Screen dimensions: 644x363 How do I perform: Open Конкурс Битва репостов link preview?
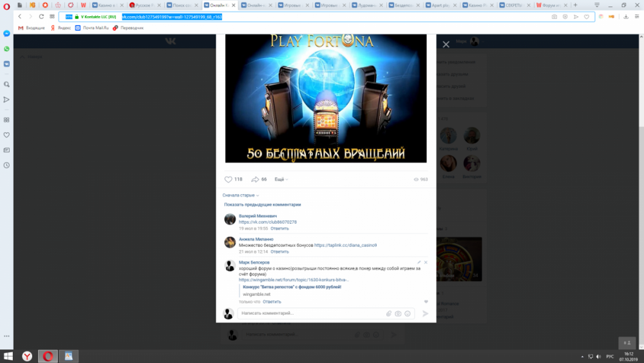tap(292, 287)
